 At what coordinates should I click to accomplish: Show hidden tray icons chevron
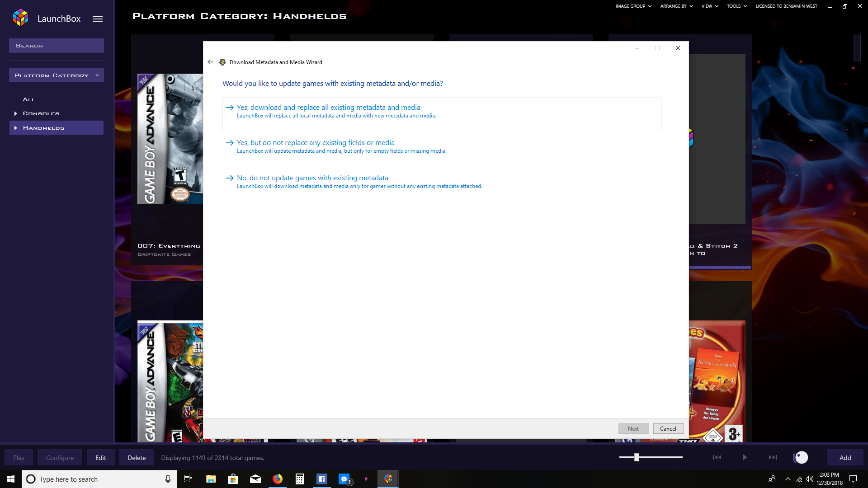[788, 479]
